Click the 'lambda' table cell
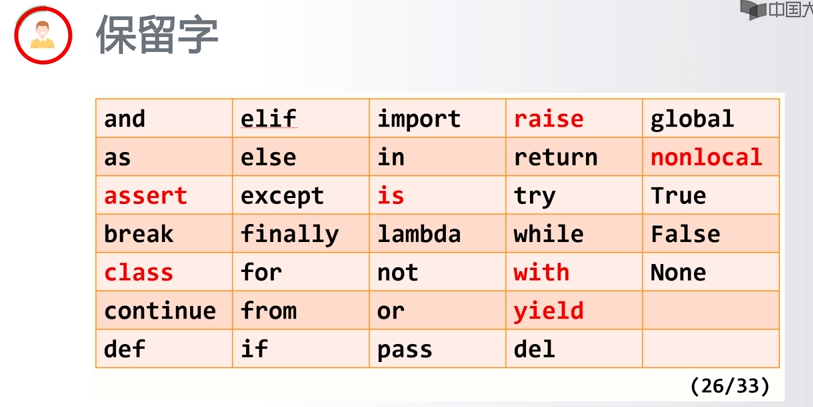This screenshot has height=407, width=813. coord(437,234)
